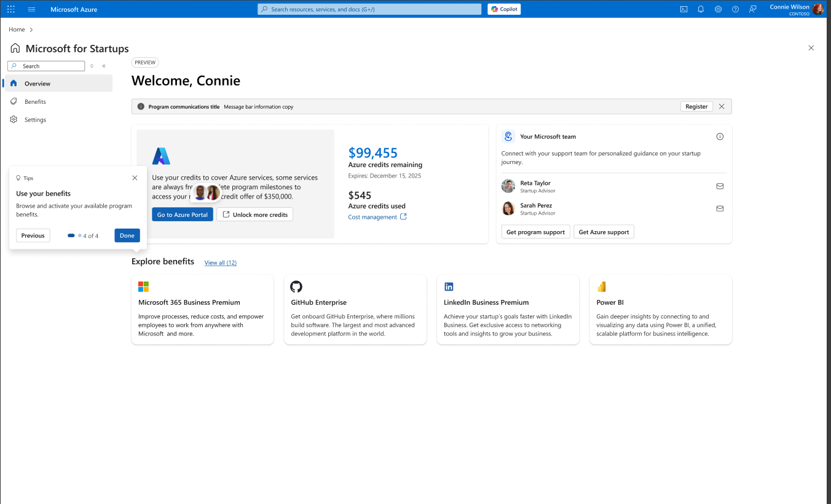This screenshot has height=504, width=831.
Task: Expand or collapse sidebar menu groups arrows
Action: pos(92,66)
